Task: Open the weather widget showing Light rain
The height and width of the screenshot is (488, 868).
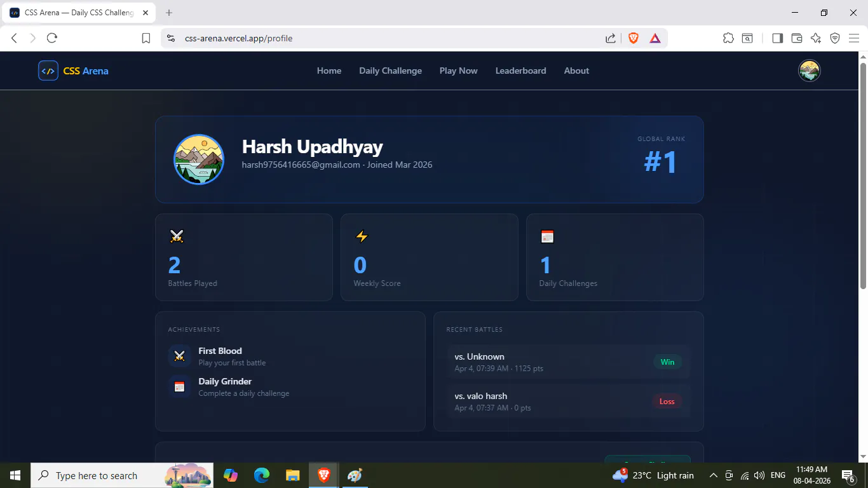Action: [x=653, y=475]
